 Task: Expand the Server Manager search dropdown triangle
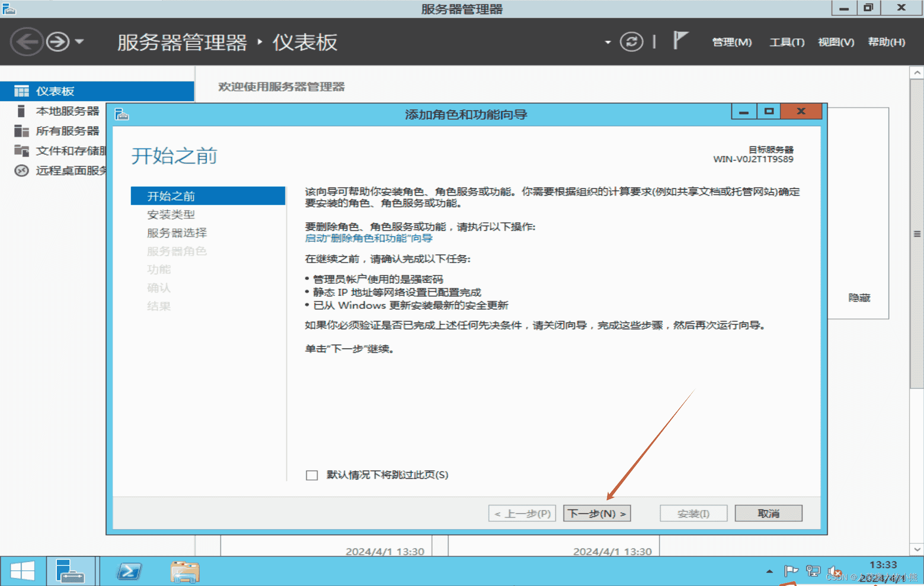click(608, 42)
